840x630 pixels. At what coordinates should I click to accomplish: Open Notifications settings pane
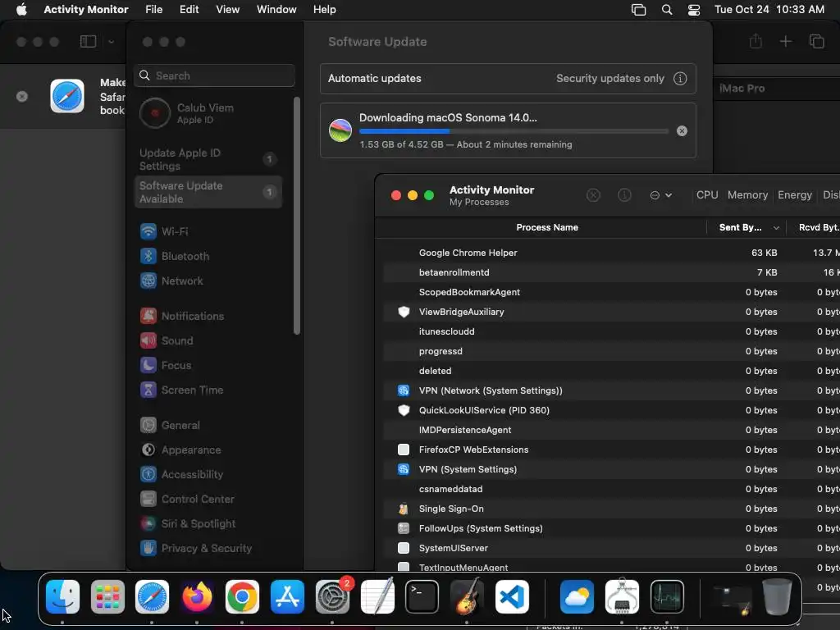(x=208, y=316)
